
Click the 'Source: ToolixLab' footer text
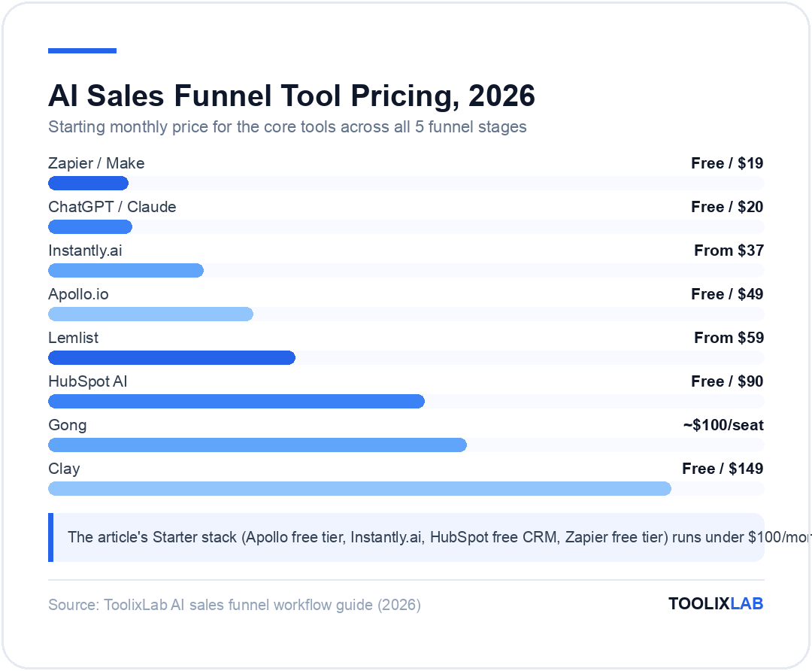pos(235,606)
